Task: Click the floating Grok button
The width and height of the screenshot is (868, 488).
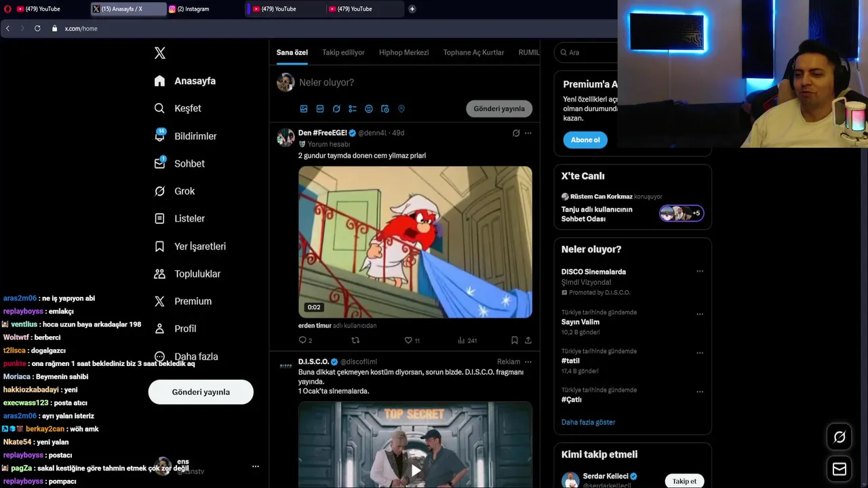Action: tap(840, 438)
